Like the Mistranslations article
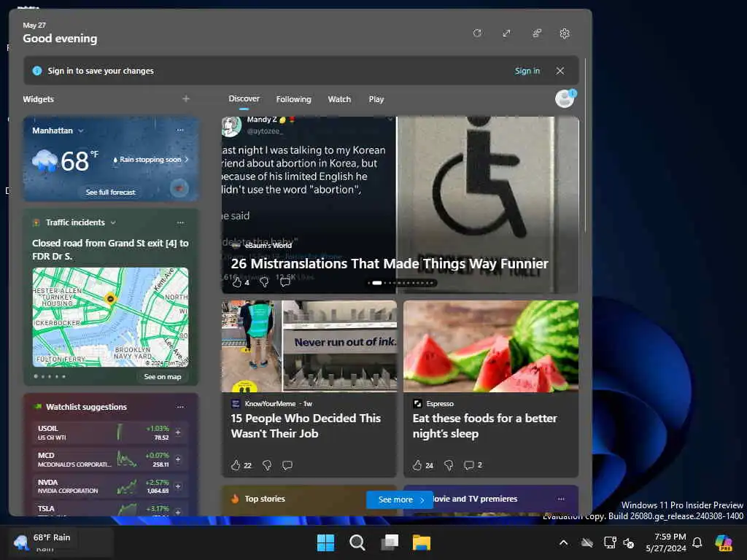Viewport: 747px width, 560px height. pos(237,282)
